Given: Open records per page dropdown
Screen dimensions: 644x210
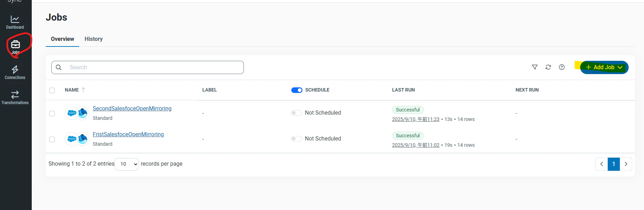Looking at the screenshot, I should pos(127,164).
